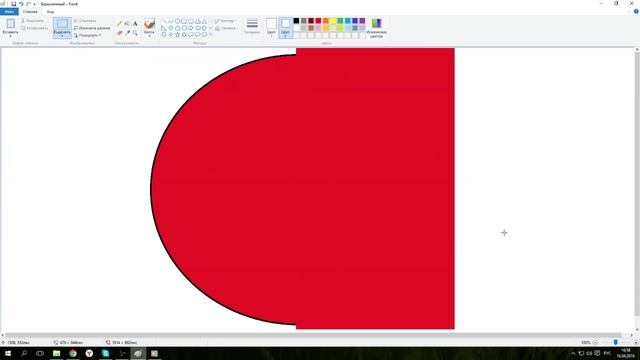Open the File menu tab

(9, 12)
